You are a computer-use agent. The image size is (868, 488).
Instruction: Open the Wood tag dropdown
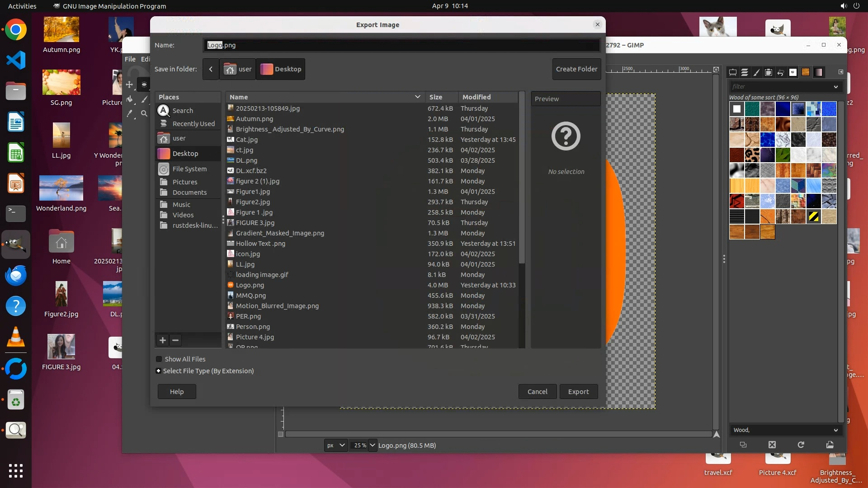pos(835,430)
